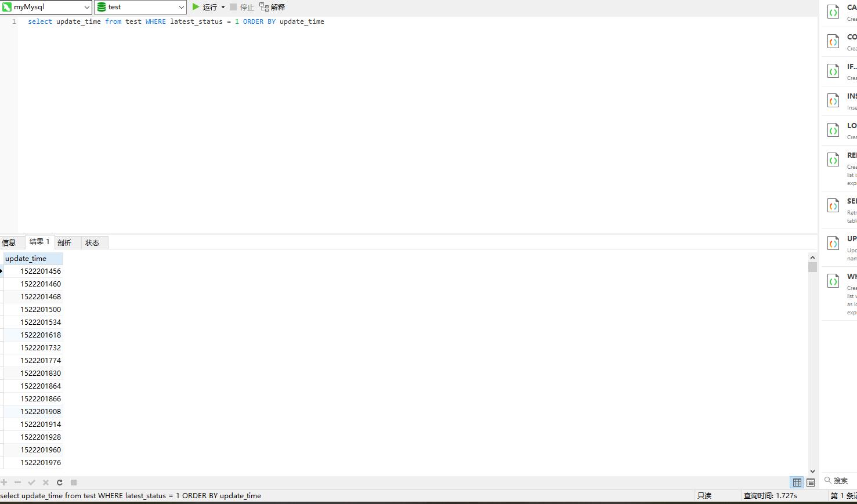Viewport: 857px width, 504px height.
Task: Click the query text in the status bar
Action: tap(131, 496)
